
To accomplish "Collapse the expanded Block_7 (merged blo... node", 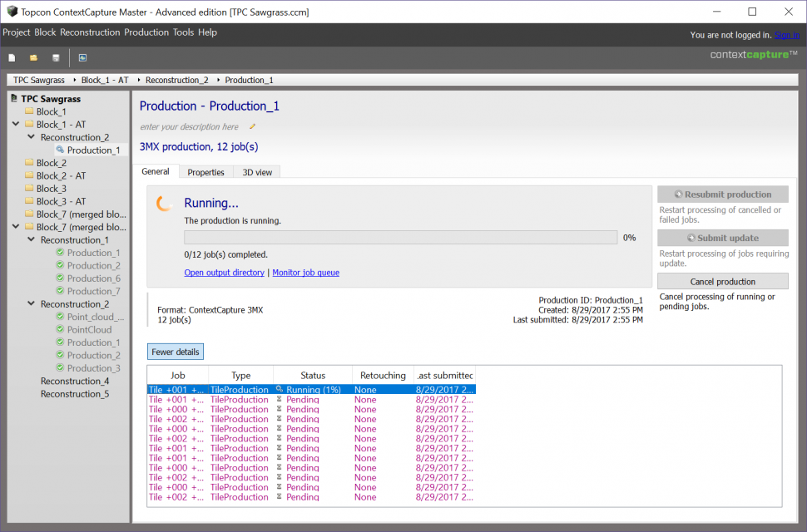I will [16, 227].
